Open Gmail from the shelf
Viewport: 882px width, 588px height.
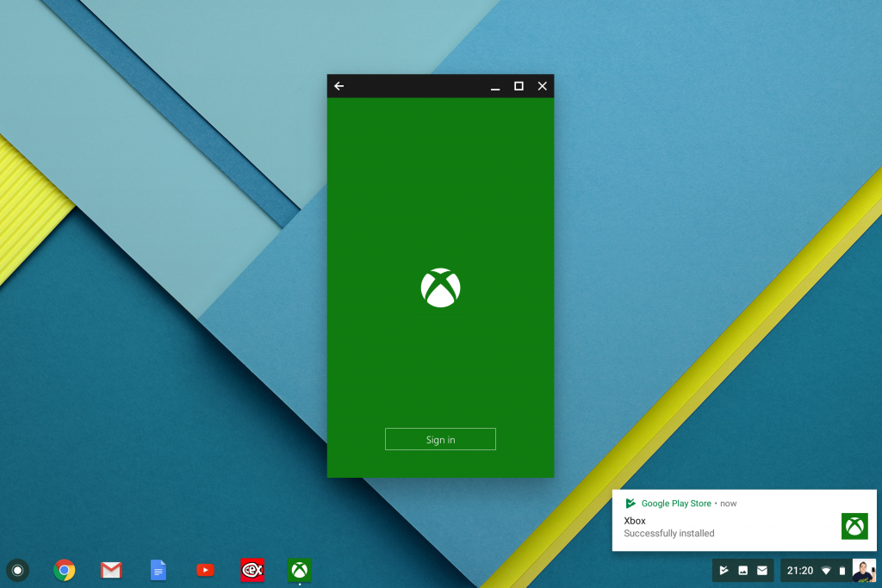pos(111,570)
